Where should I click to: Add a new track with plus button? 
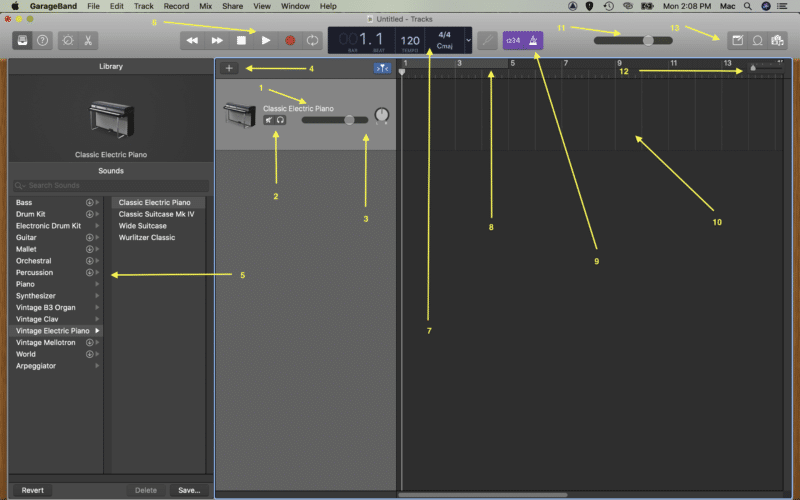tap(229, 68)
